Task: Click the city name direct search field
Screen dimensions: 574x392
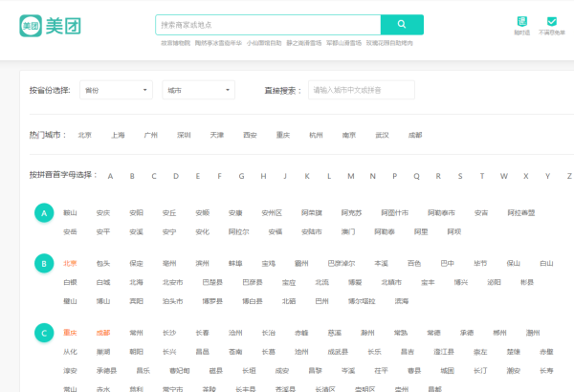Action: (361, 90)
